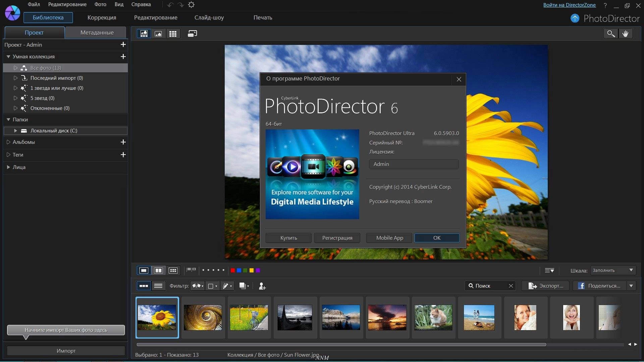
Task: Open the sort order menu icon
Action: pos(549,270)
